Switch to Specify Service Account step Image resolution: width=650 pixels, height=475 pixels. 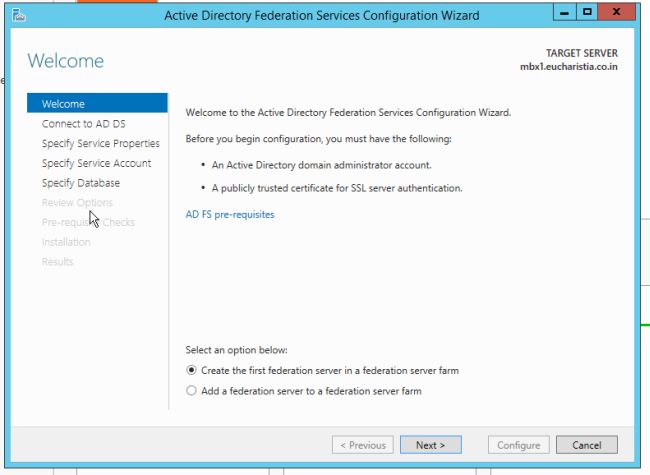pyautogui.click(x=96, y=163)
